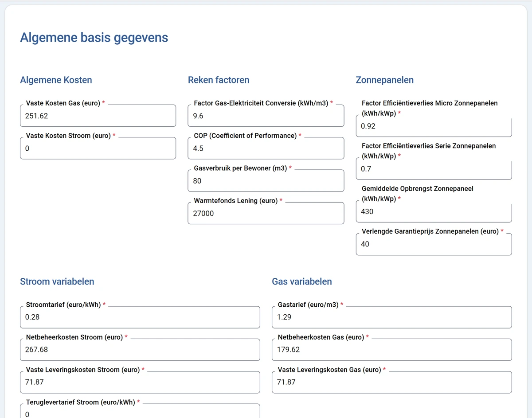Focus the Gasverbruik per Bewoner input
Viewport: 532px width, 418px height.
tap(266, 181)
